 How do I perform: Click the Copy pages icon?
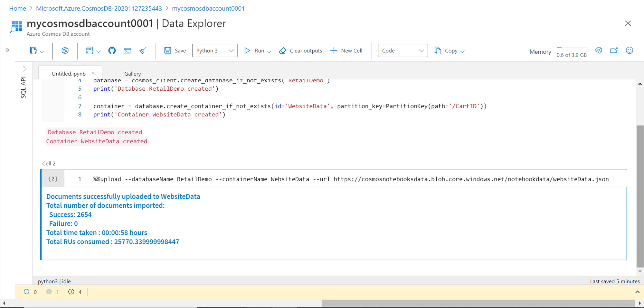438,50
